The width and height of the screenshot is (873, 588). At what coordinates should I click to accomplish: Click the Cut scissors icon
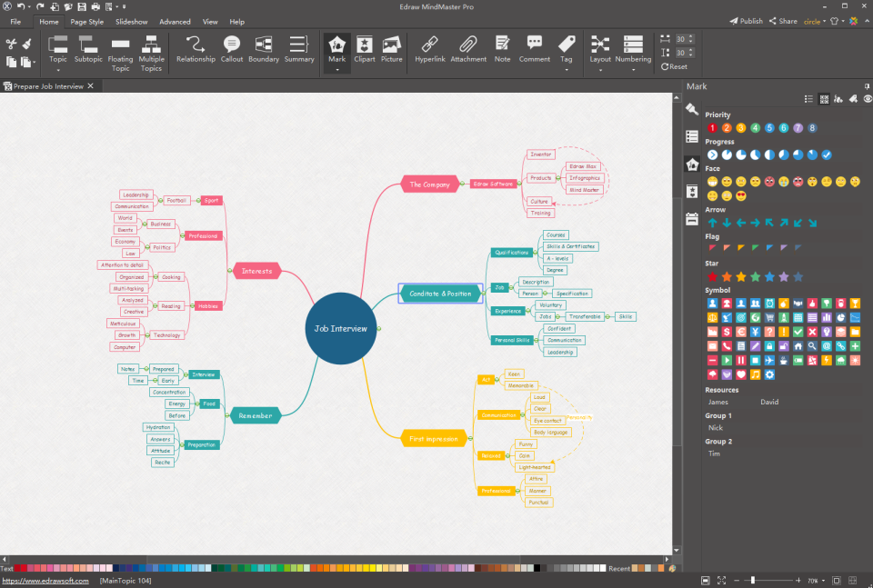tap(11, 44)
